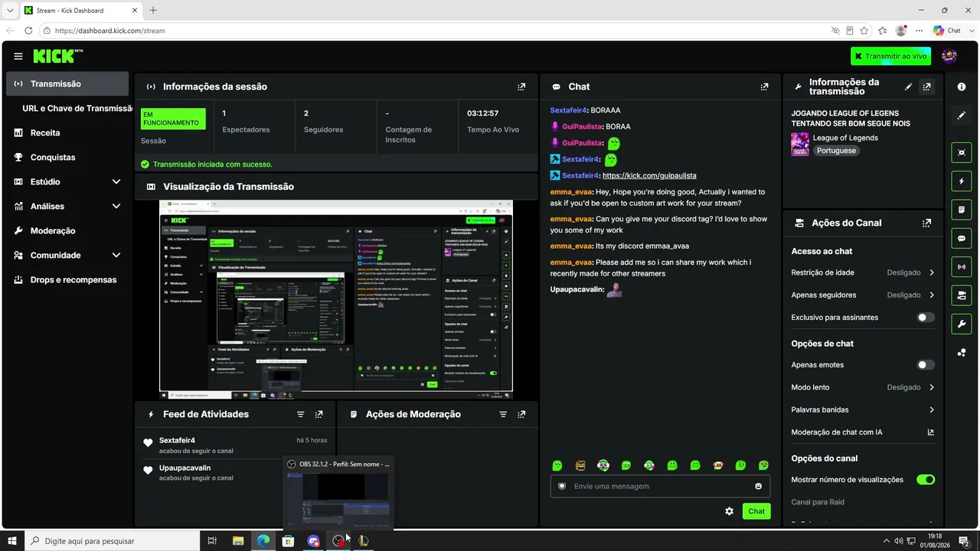Click Sextafeir4 in Feed de Atividades
This screenshot has width=980, height=551.
[x=177, y=440]
